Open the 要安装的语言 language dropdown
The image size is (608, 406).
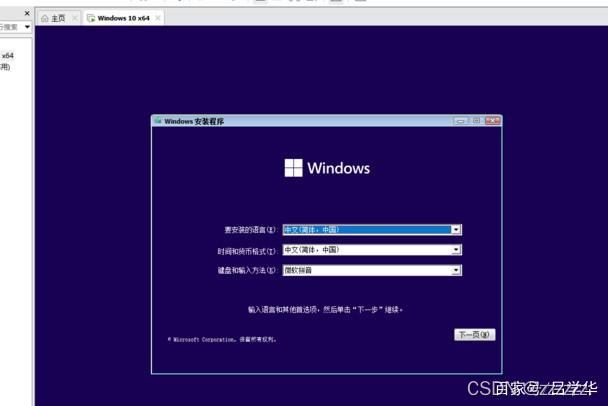[x=372, y=230]
